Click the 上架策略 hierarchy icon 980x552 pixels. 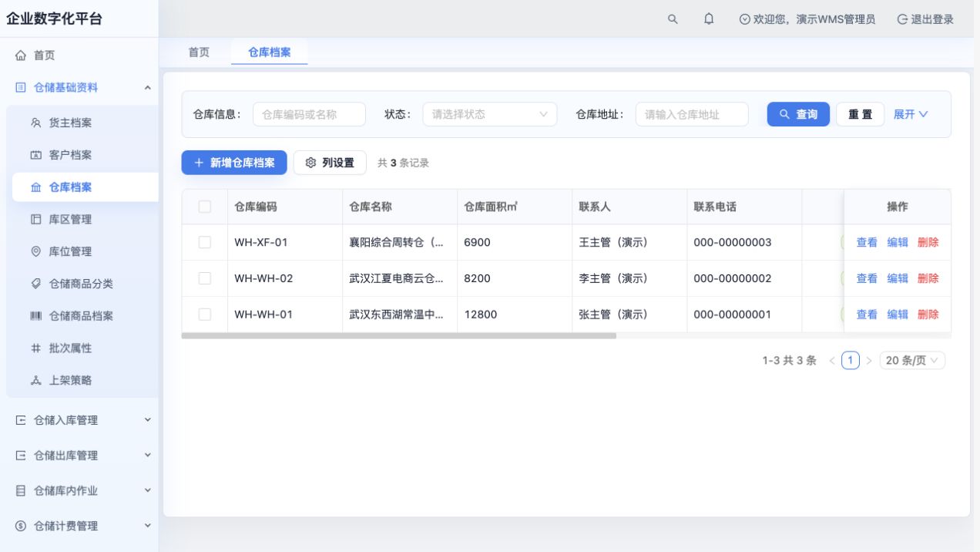(35, 380)
